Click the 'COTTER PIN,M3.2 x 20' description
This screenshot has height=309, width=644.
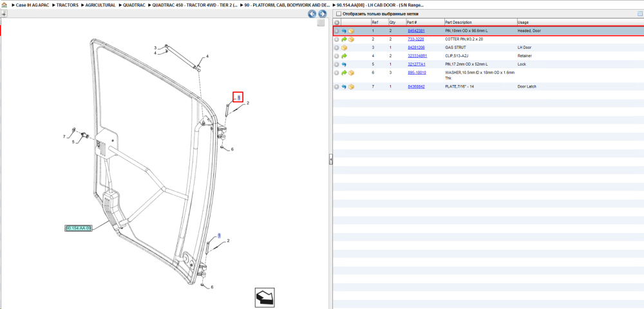(x=464, y=39)
